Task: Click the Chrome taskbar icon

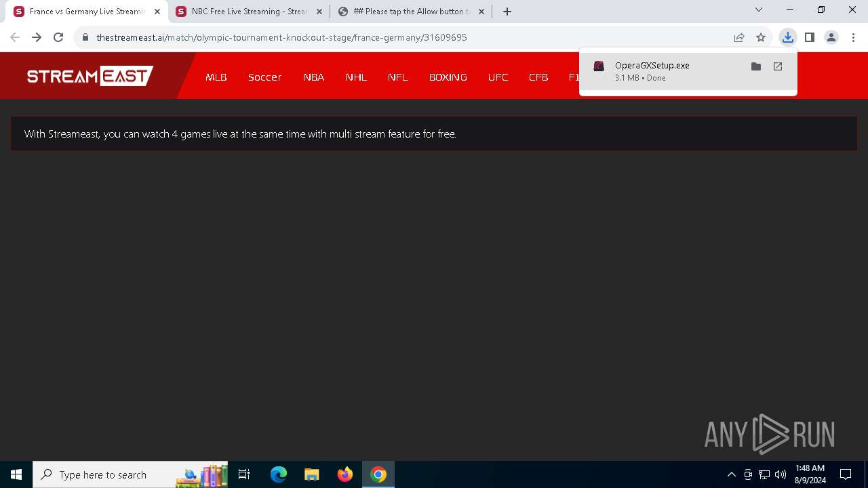Action: (378, 474)
